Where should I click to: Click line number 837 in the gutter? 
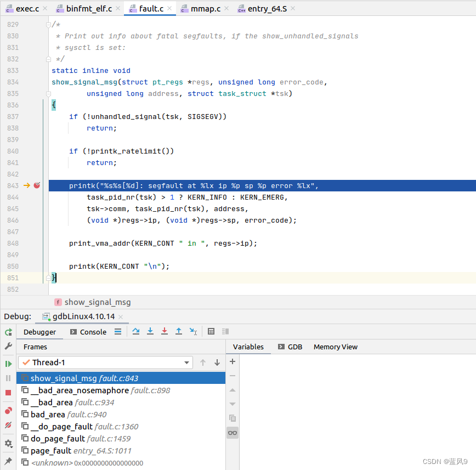click(13, 117)
